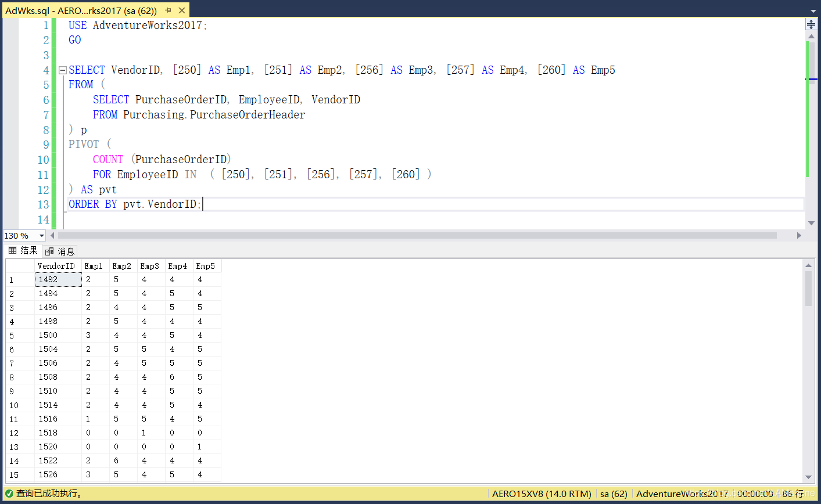Viewport: 821px width, 504px height.
Task: Close the AdWks.sql tab
Action: tap(182, 10)
